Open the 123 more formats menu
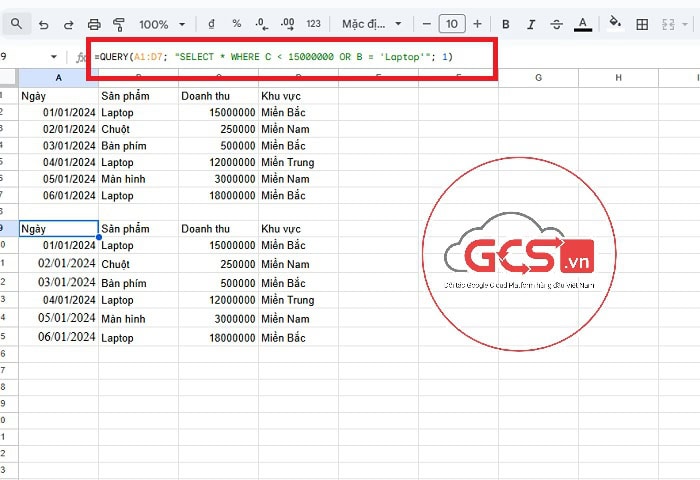The image size is (700, 480). [x=313, y=23]
